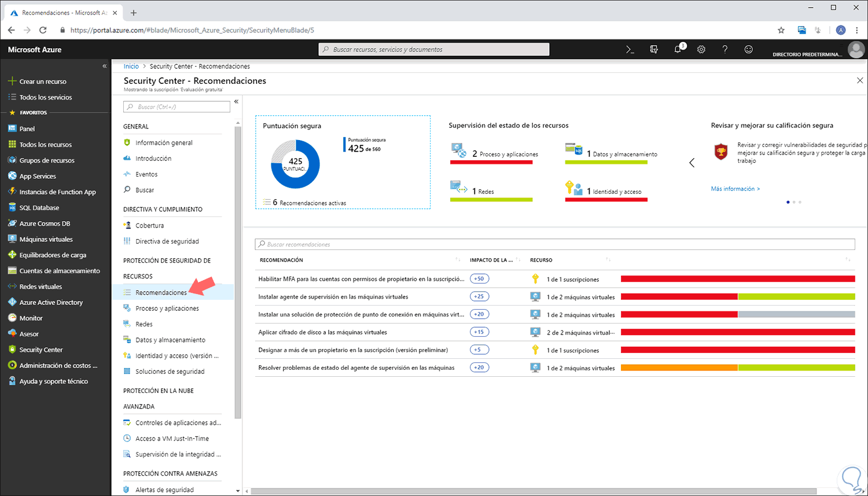Open the Proceso y aplicaciones resource tile

coord(494,153)
